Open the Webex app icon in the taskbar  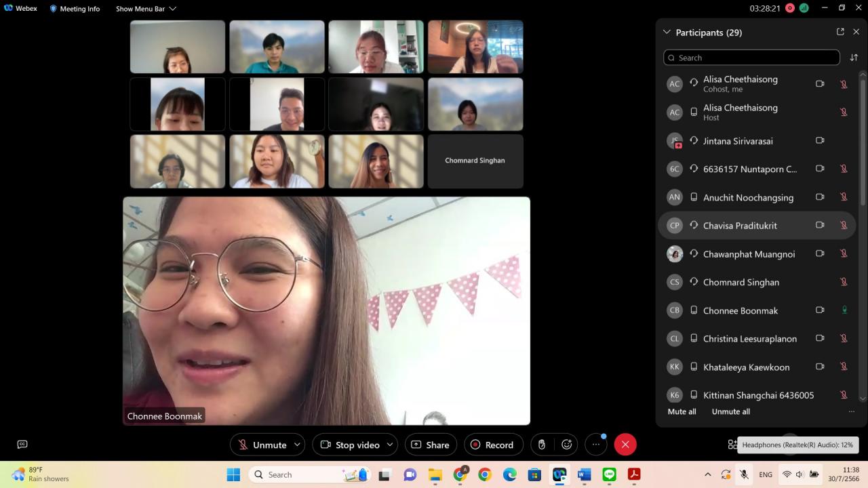pos(559,474)
